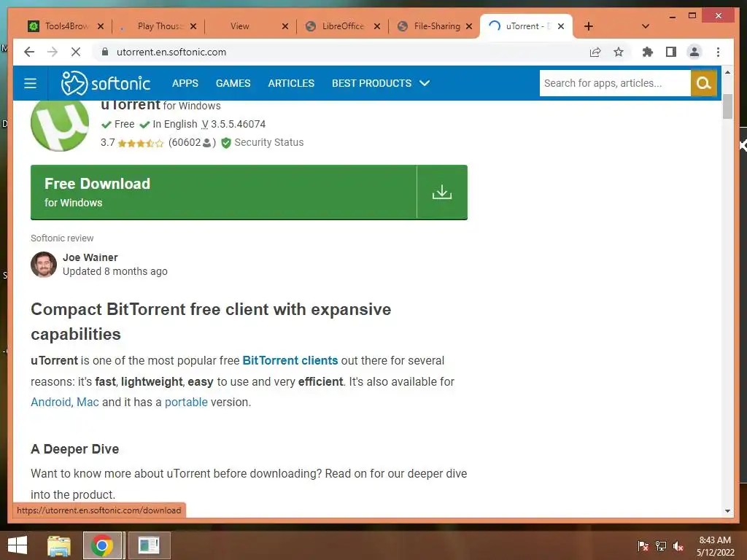747x560 pixels.
Task: Click the scrollbar up arrow
Action: coord(727,72)
